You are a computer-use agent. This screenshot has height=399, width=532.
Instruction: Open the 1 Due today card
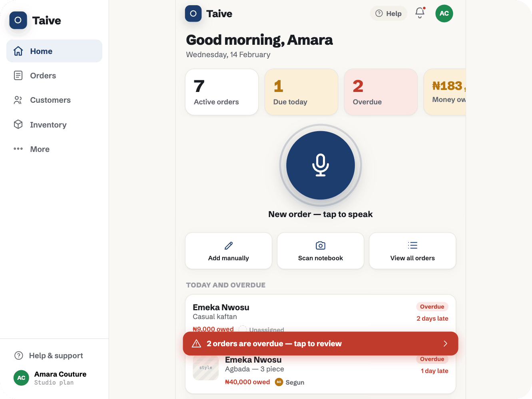pyautogui.click(x=301, y=92)
